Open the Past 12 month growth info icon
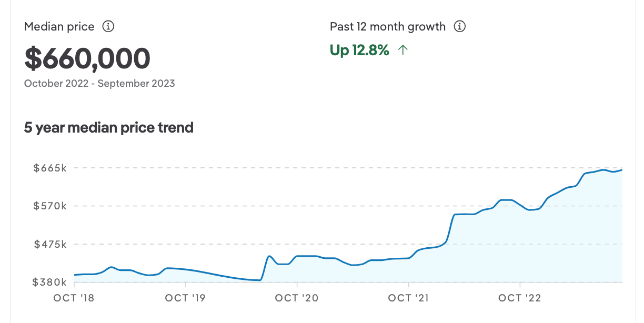This screenshot has width=644, height=323. point(460,26)
